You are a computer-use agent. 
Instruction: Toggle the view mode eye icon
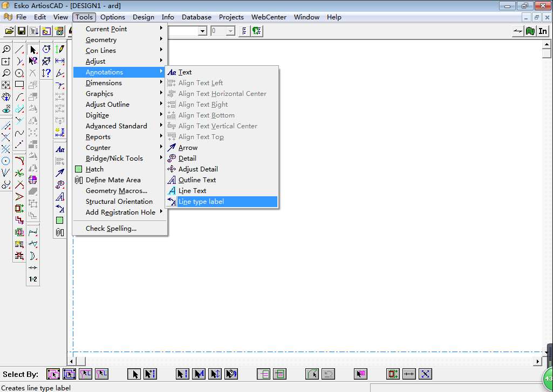(6, 109)
